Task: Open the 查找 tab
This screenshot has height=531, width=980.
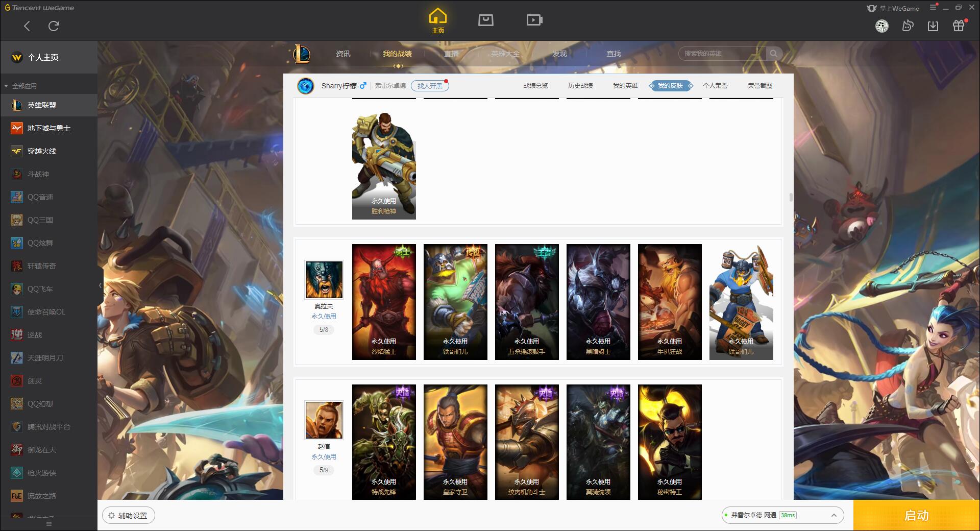Action: [x=614, y=54]
